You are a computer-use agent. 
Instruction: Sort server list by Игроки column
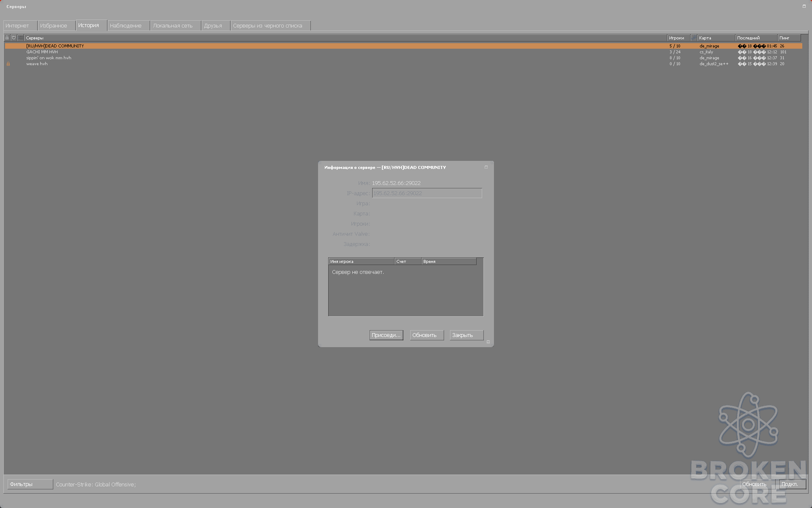click(x=679, y=38)
